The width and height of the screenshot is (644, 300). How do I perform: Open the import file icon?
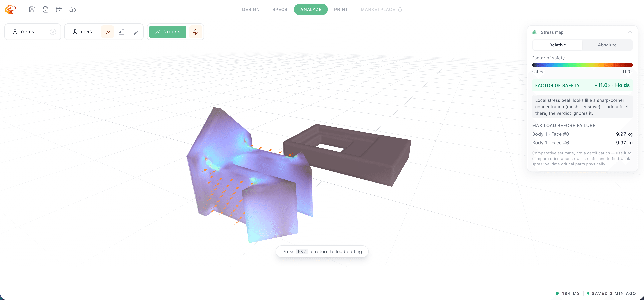pyautogui.click(x=45, y=9)
